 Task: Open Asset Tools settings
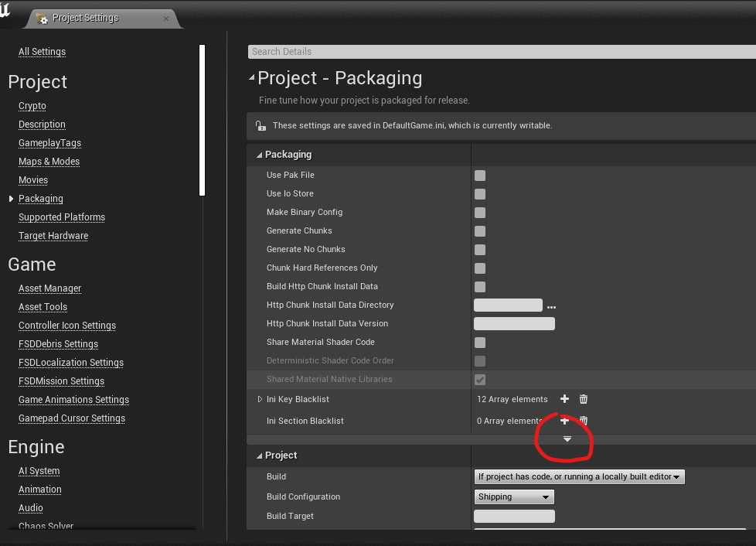pyautogui.click(x=43, y=307)
